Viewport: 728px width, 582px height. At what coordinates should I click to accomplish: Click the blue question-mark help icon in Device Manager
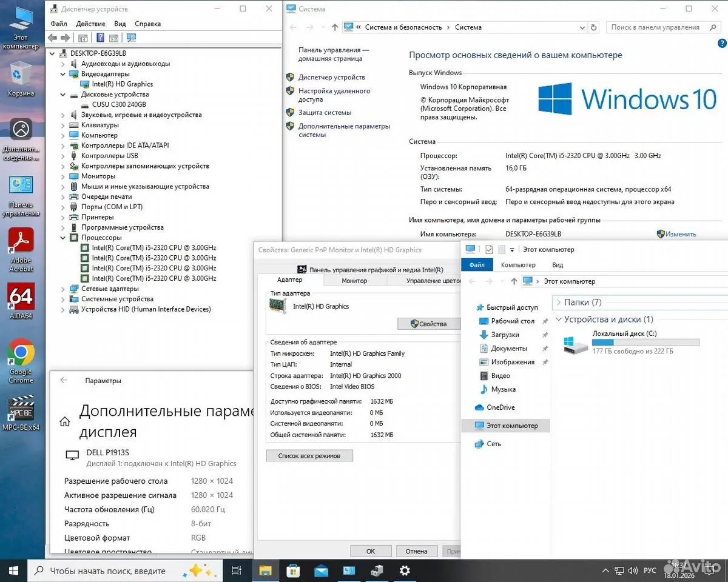click(100, 38)
